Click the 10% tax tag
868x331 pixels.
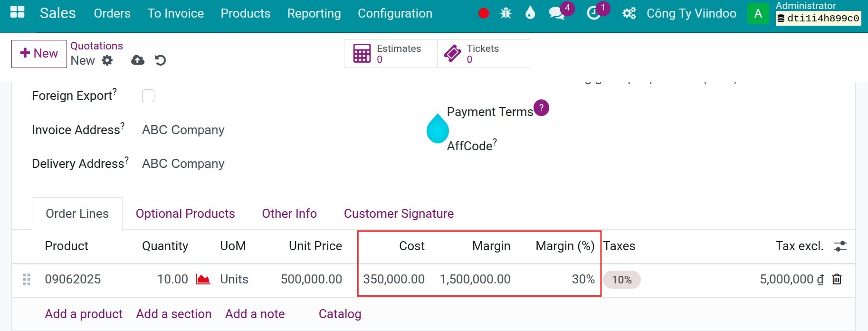tap(622, 280)
